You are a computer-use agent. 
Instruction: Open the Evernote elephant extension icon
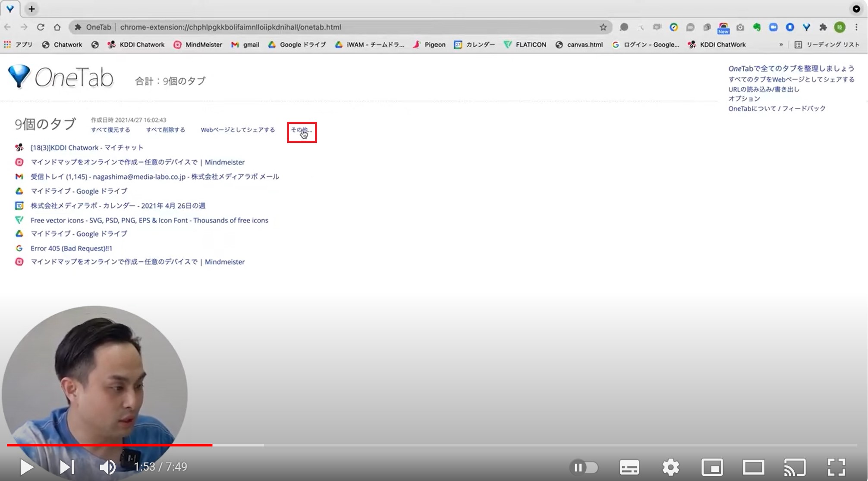(x=757, y=27)
